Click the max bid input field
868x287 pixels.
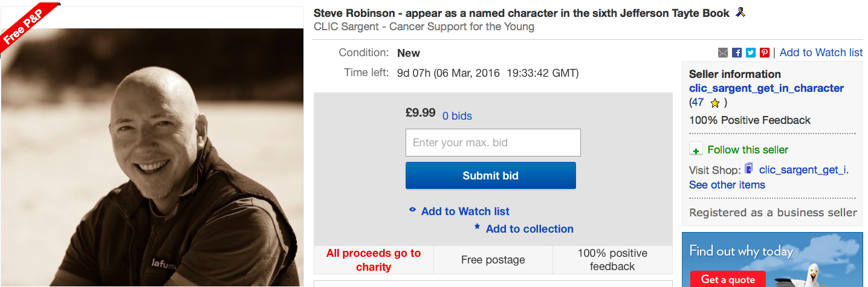click(493, 143)
